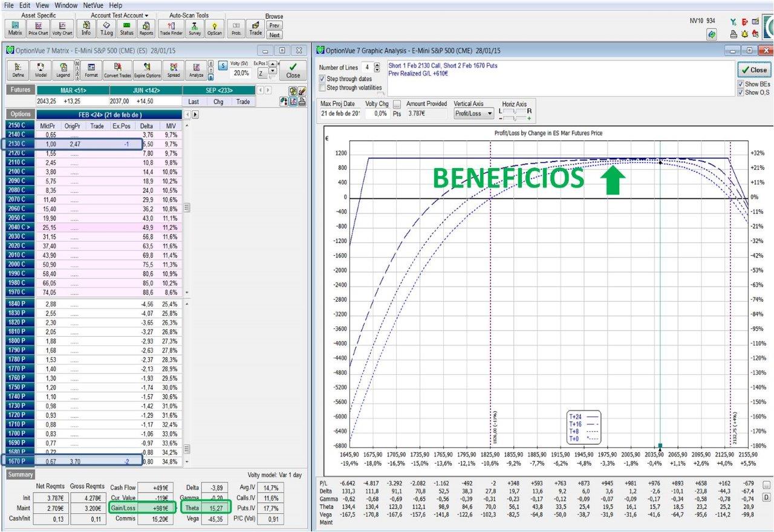Show the Legend in Matrix window
Image resolution: width=774 pixels, height=532 pixels.
(x=63, y=70)
